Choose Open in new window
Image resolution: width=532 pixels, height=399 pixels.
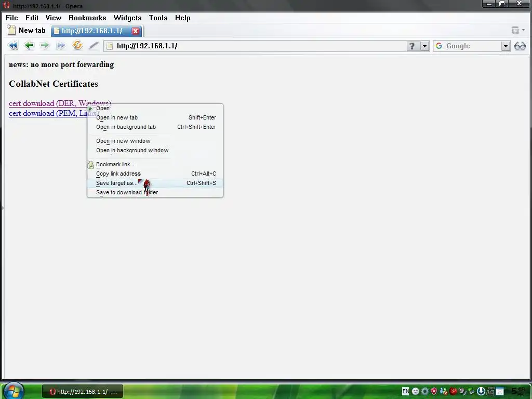click(155, 141)
